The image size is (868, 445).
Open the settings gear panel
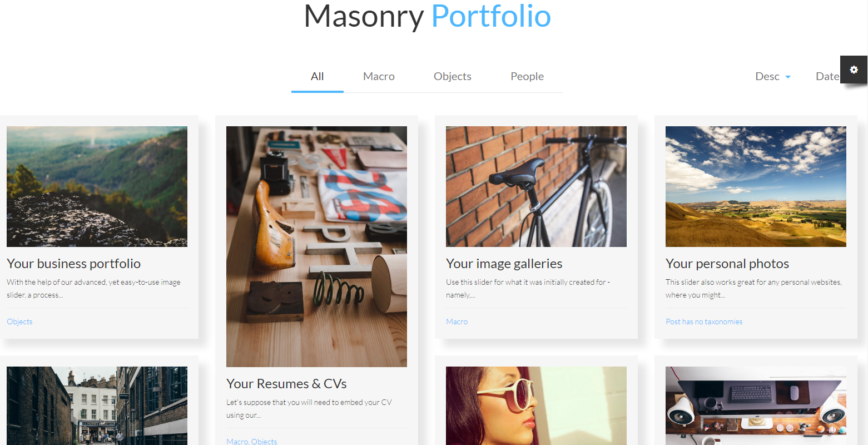click(x=854, y=70)
